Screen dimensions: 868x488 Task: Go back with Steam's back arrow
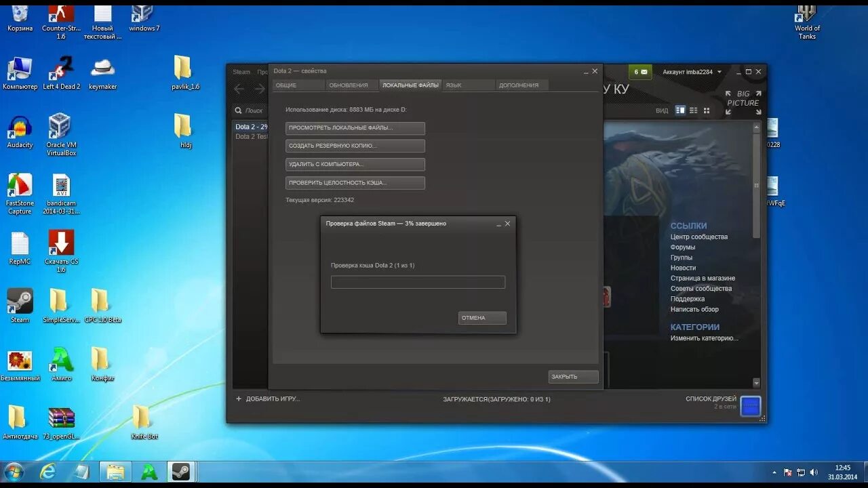239,89
